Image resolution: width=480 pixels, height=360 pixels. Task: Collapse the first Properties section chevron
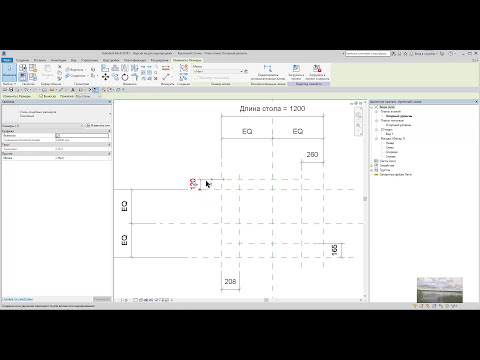pos(110,131)
